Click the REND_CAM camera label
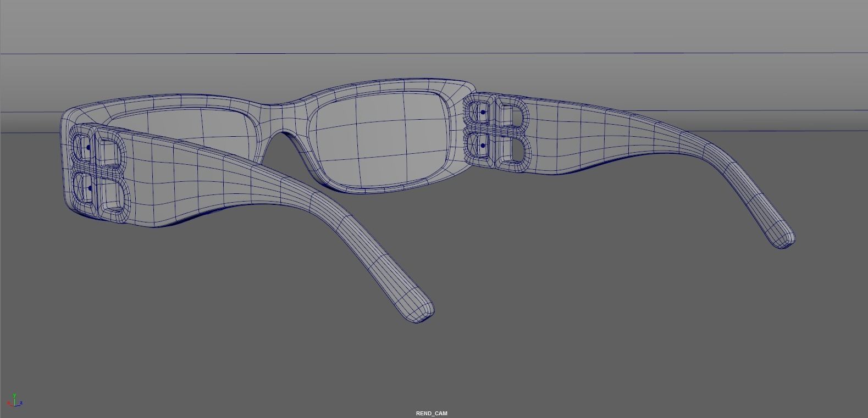868x418 pixels. pyautogui.click(x=432, y=413)
